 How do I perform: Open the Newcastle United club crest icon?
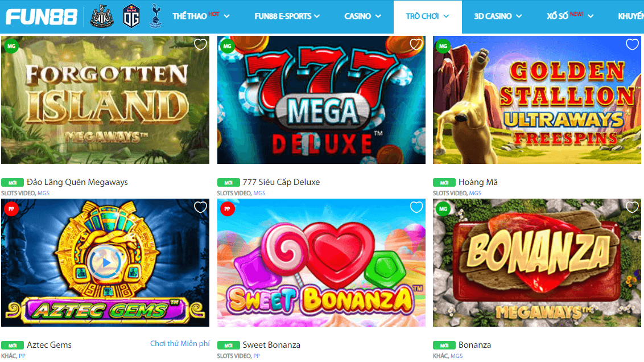pos(102,17)
